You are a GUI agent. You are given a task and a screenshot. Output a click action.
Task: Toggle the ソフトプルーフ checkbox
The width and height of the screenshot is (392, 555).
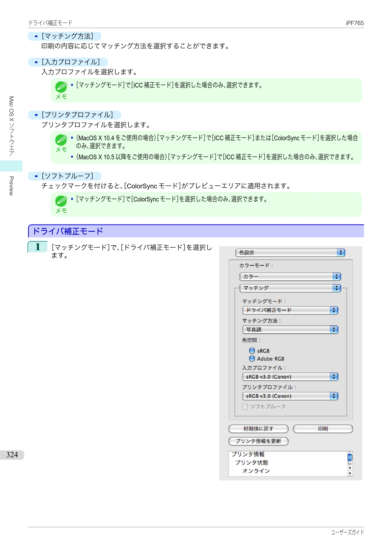(x=245, y=406)
